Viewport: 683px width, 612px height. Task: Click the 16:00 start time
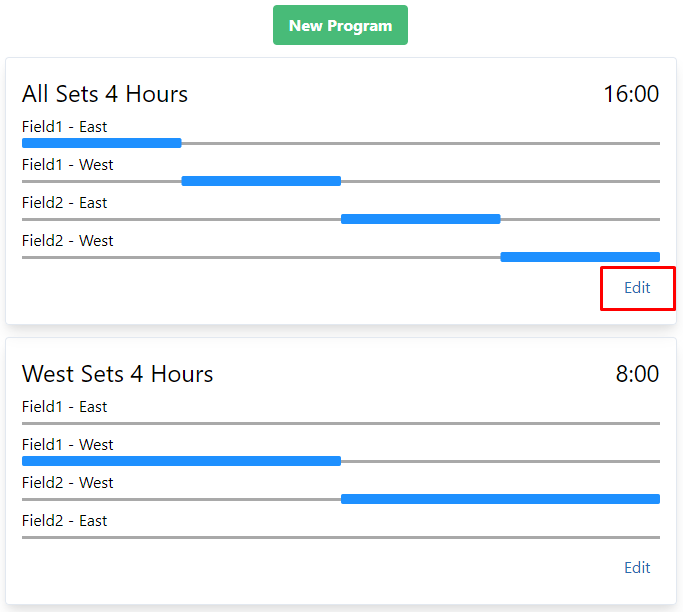[631, 95]
